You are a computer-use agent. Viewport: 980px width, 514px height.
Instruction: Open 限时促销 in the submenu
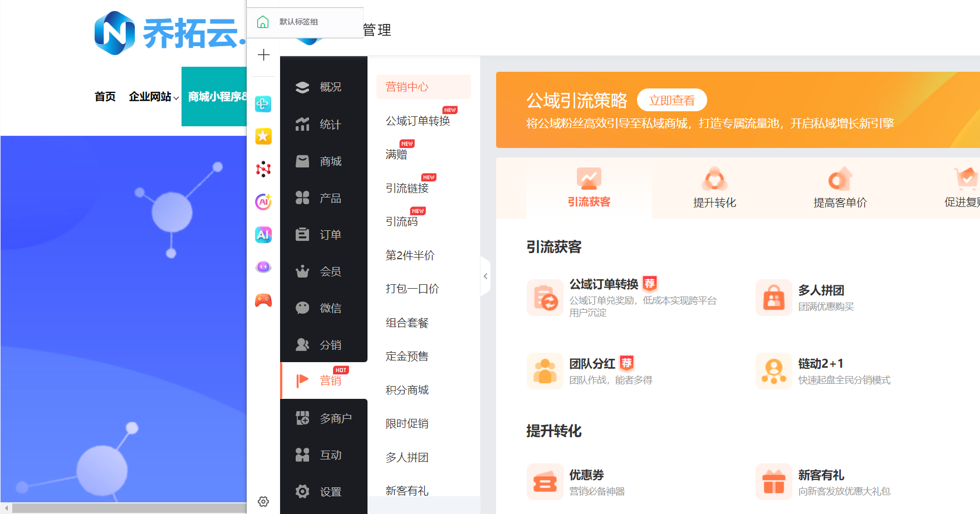pyautogui.click(x=407, y=423)
